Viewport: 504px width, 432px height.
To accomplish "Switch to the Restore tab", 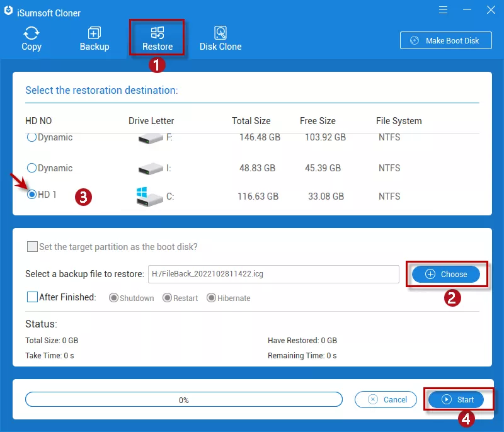I will point(157,38).
